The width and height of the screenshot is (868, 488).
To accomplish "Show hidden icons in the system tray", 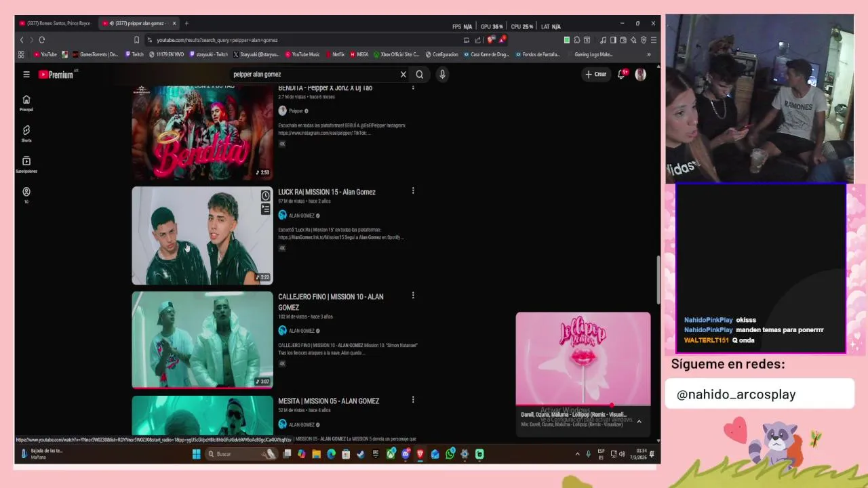I will (x=578, y=454).
